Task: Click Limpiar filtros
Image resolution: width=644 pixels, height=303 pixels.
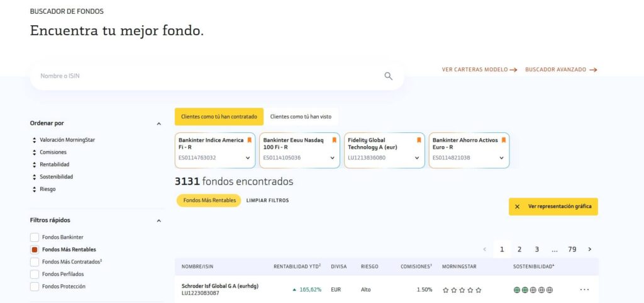Action: [267, 200]
